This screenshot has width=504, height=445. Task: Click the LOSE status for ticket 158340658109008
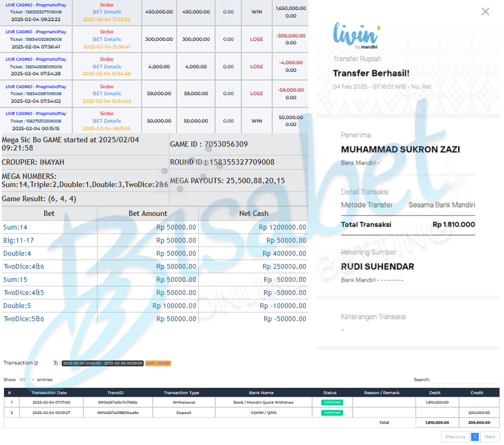(x=257, y=67)
